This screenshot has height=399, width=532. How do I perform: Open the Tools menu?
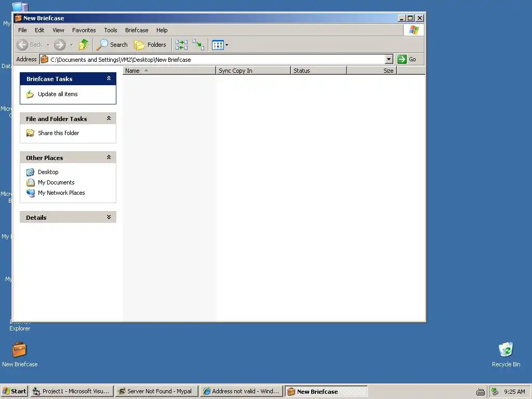(111, 30)
